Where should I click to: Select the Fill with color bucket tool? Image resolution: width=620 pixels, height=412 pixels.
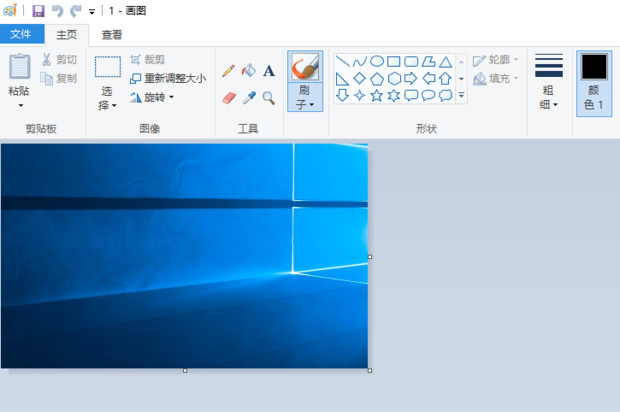click(x=249, y=71)
